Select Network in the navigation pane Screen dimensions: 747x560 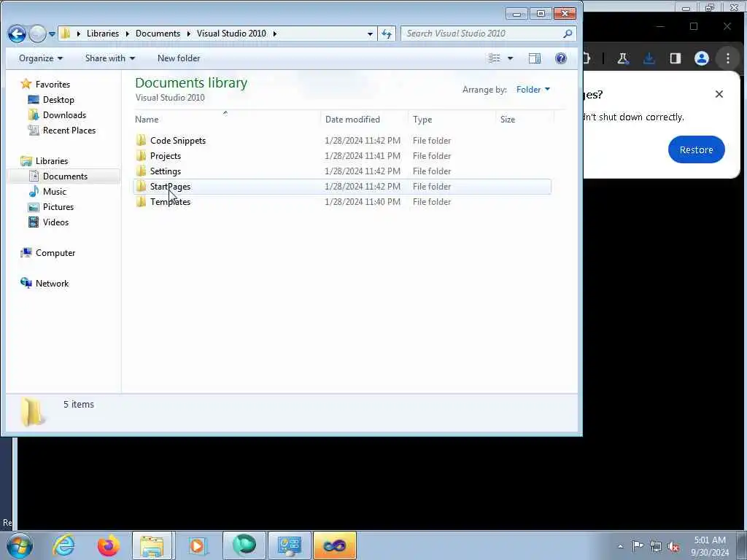click(52, 284)
